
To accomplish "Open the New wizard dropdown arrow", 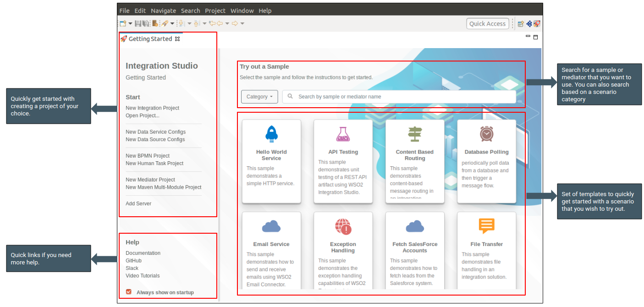I will pos(130,23).
